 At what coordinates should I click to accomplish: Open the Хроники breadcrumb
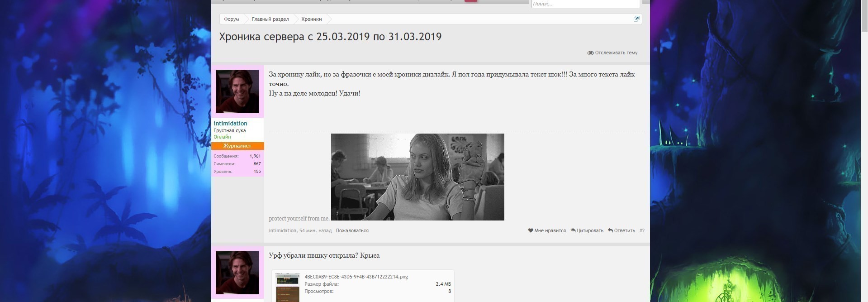311,19
